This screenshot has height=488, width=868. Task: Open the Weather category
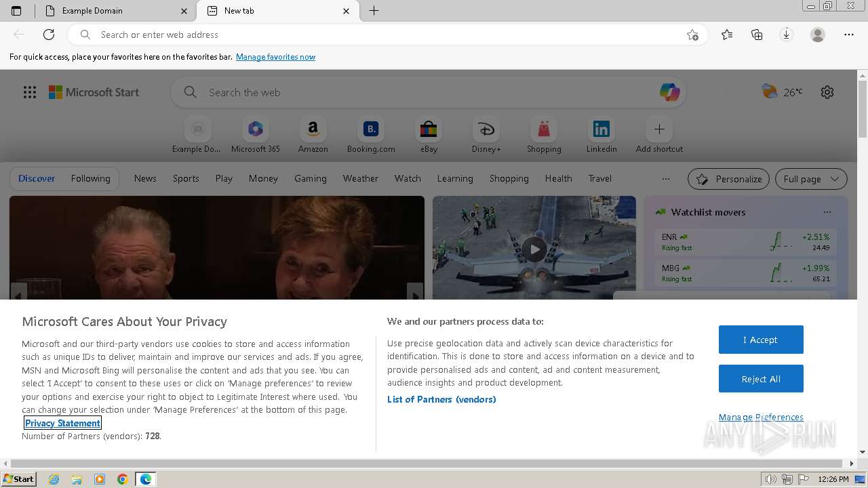[361, 178]
